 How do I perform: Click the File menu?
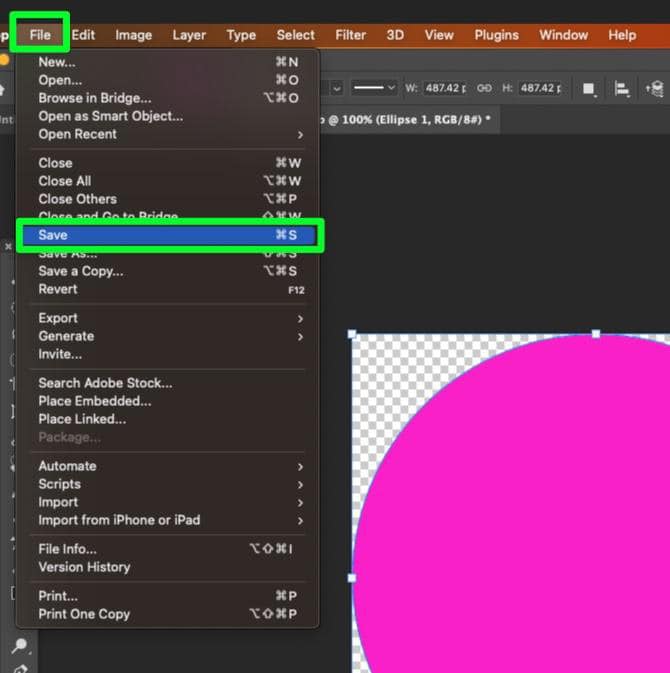[40, 35]
